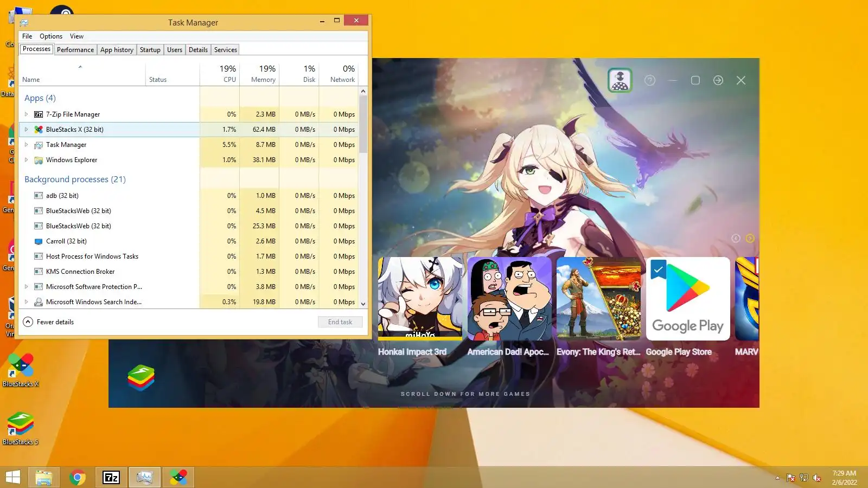868x488 pixels.
Task: Expand Microsoft Software Protection process
Action: (x=26, y=287)
